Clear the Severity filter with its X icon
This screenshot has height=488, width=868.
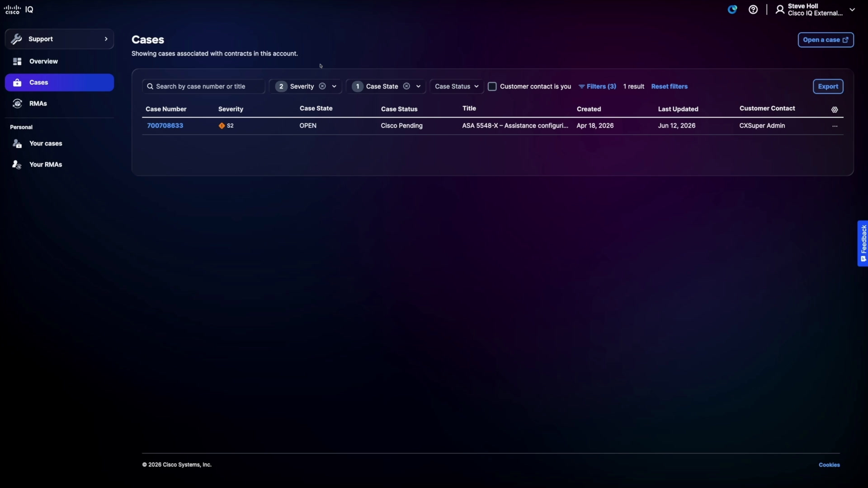click(322, 86)
